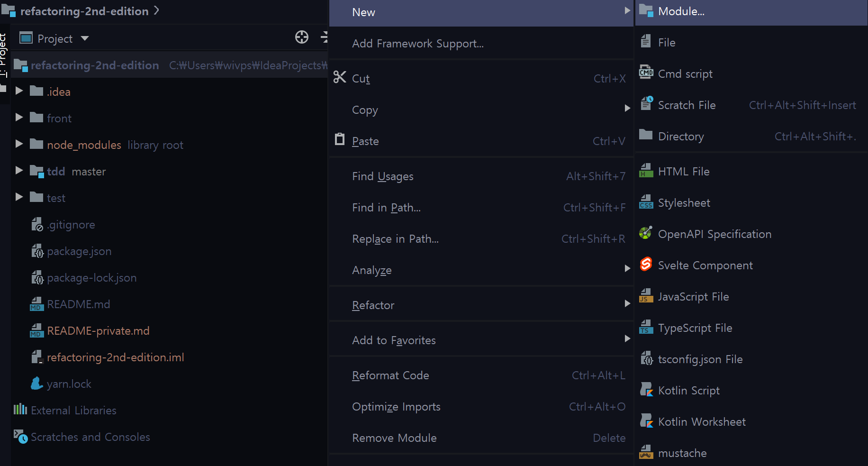Click the 'master' branch label beside tdd
This screenshot has height=466, width=868.
[89, 172]
